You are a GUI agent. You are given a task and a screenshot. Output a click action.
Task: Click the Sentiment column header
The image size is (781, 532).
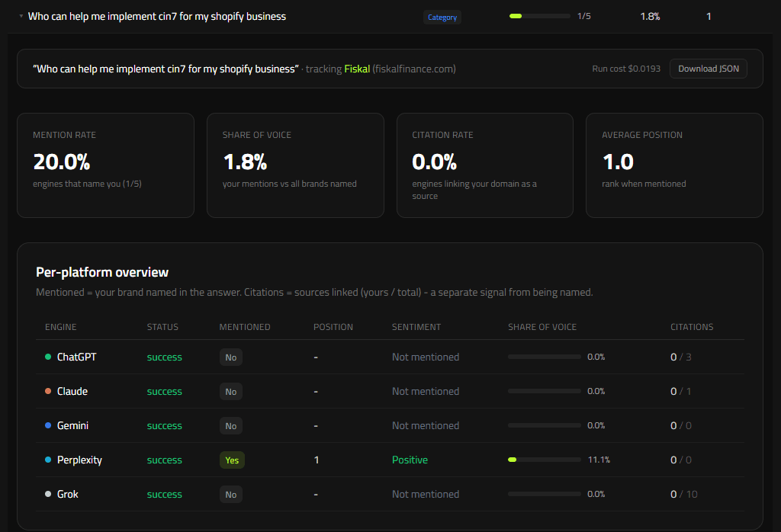pos(416,327)
